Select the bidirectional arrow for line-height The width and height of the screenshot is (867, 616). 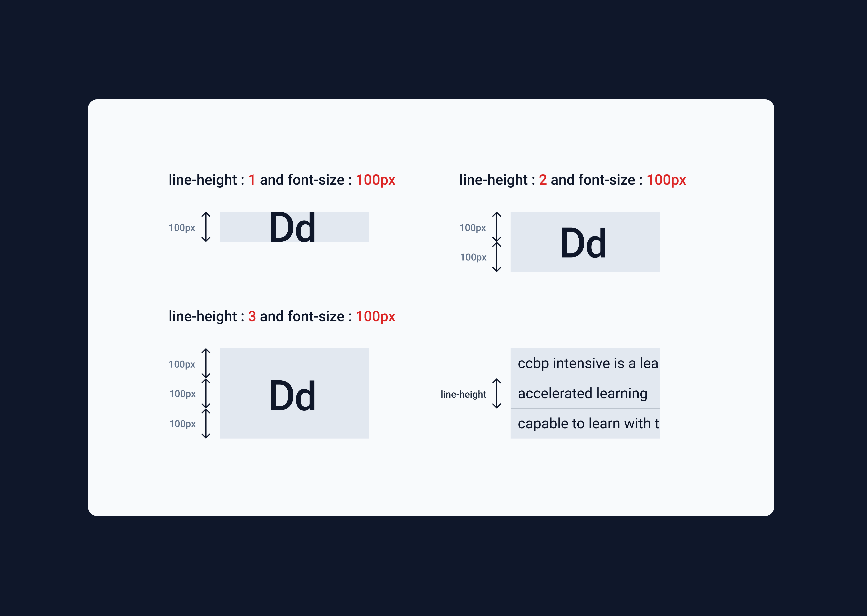pyautogui.click(x=497, y=393)
